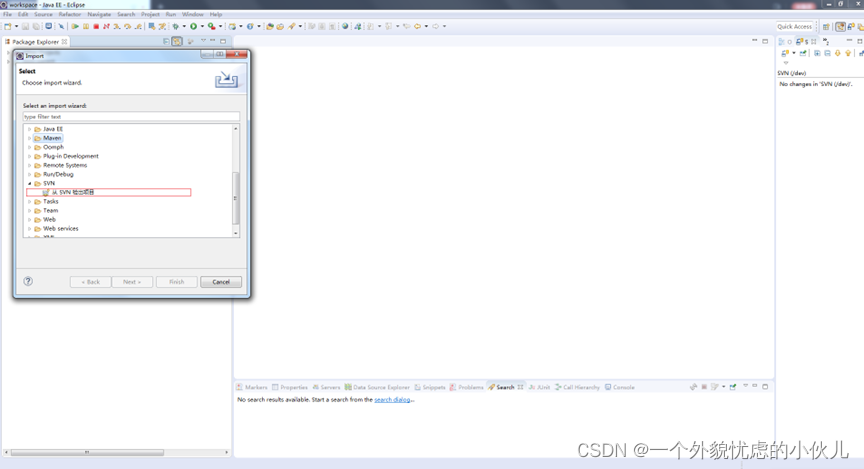The width and height of the screenshot is (864, 469).
Task: Click the Save toolbar icon
Action: pos(25,26)
